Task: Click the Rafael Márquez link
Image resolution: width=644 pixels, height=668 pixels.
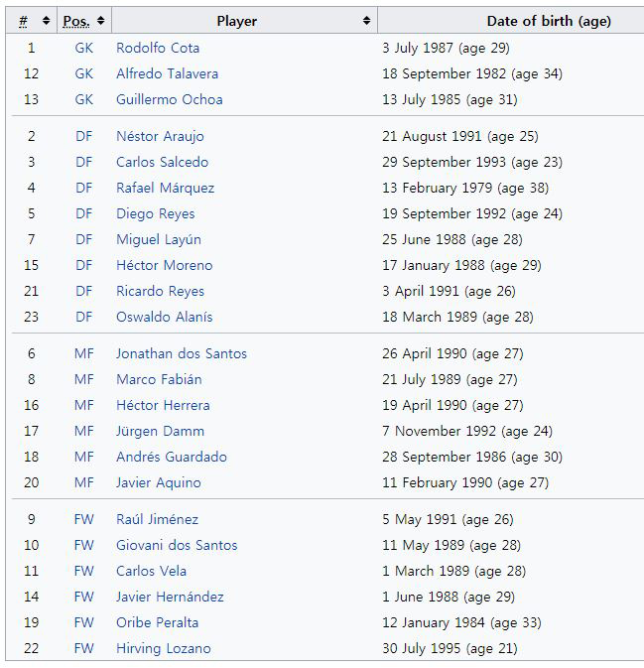Action: coord(165,188)
